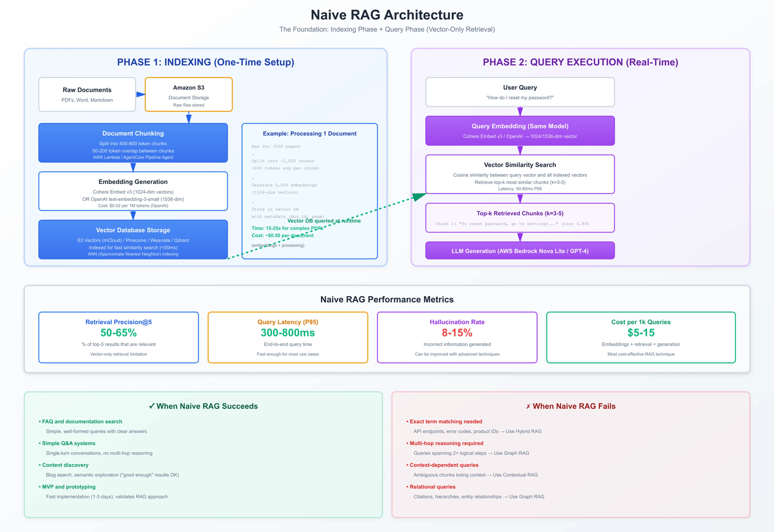Click the Vector Similarity Search block
This screenshot has height=532, width=774.
click(520, 174)
